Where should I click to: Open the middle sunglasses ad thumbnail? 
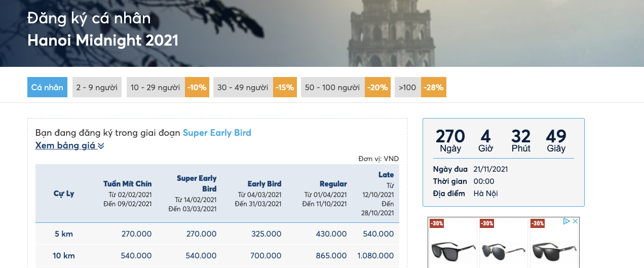pyautogui.click(x=504, y=243)
